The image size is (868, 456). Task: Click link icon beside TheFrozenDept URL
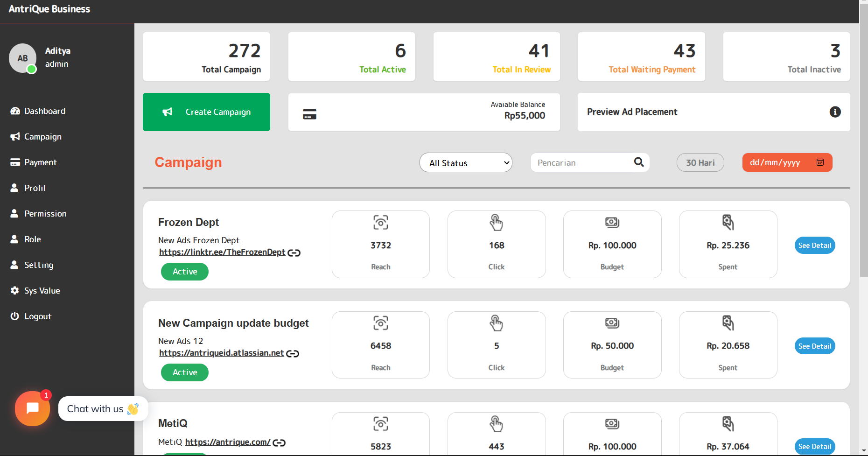tap(294, 253)
